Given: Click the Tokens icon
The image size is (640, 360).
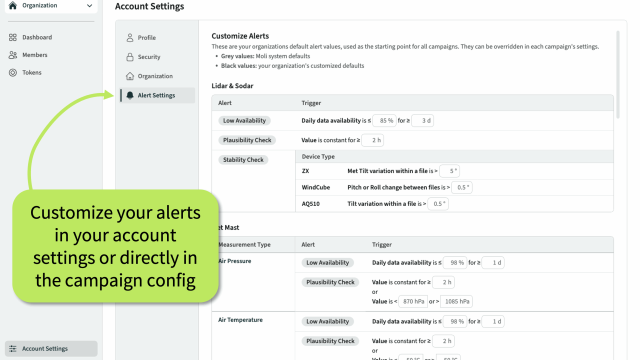Looking at the screenshot, I should 13,72.
